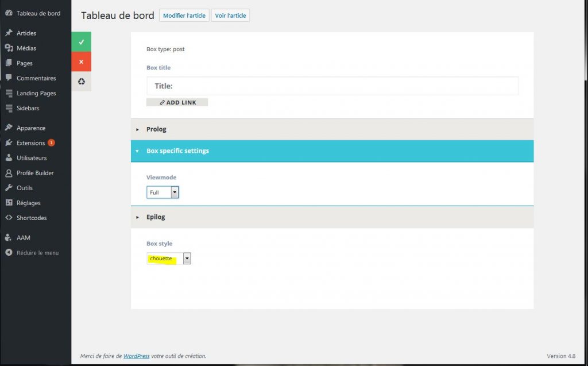588x366 pixels.
Task: Click the Landing Pages icon
Action: pyautogui.click(x=9, y=93)
